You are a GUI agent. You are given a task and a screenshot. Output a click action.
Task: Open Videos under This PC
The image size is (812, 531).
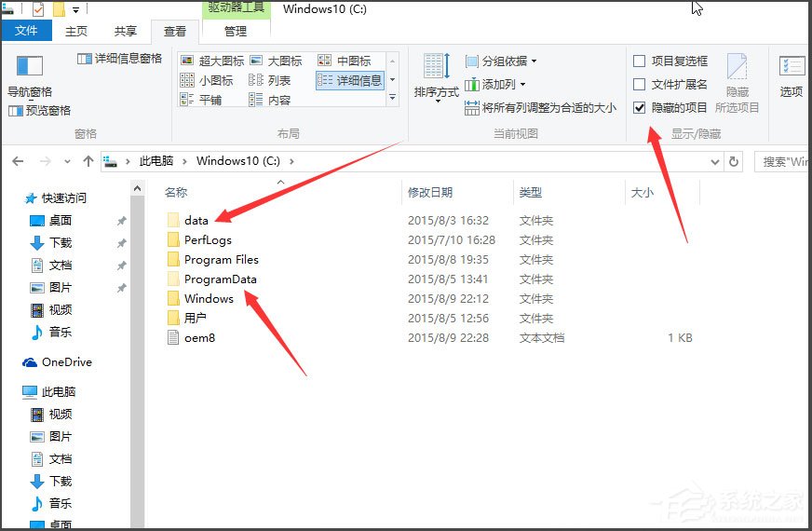[50, 414]
